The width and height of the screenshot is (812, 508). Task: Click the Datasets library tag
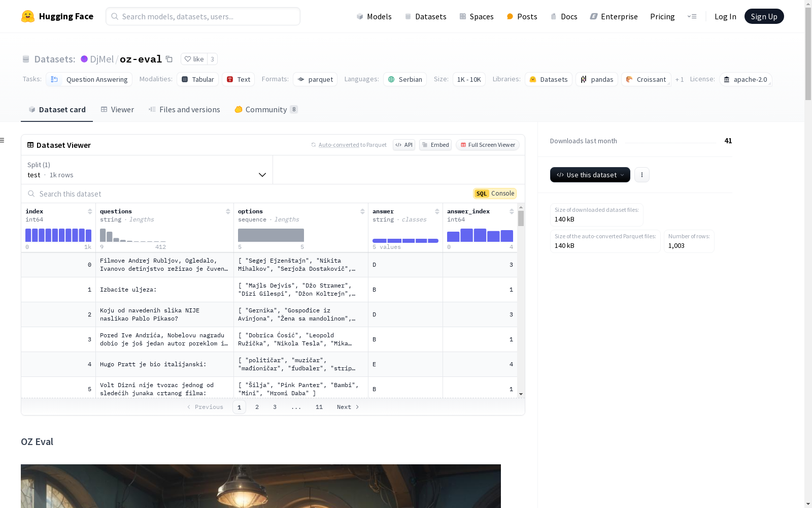[549, 79]
